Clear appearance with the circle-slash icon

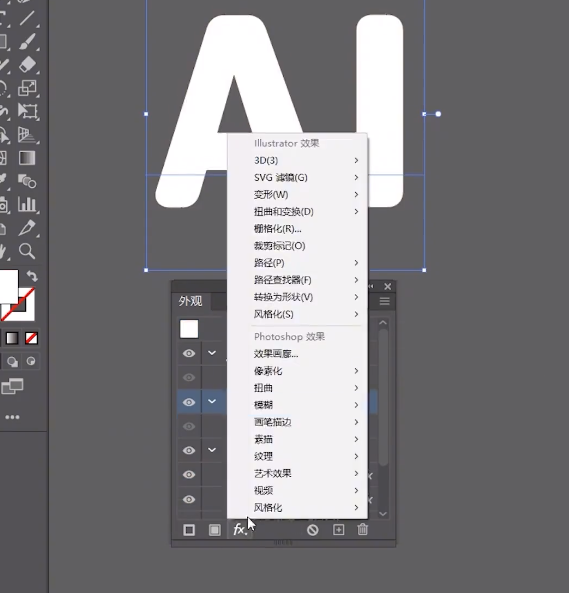pyautogui.click(x=313, y=530)
